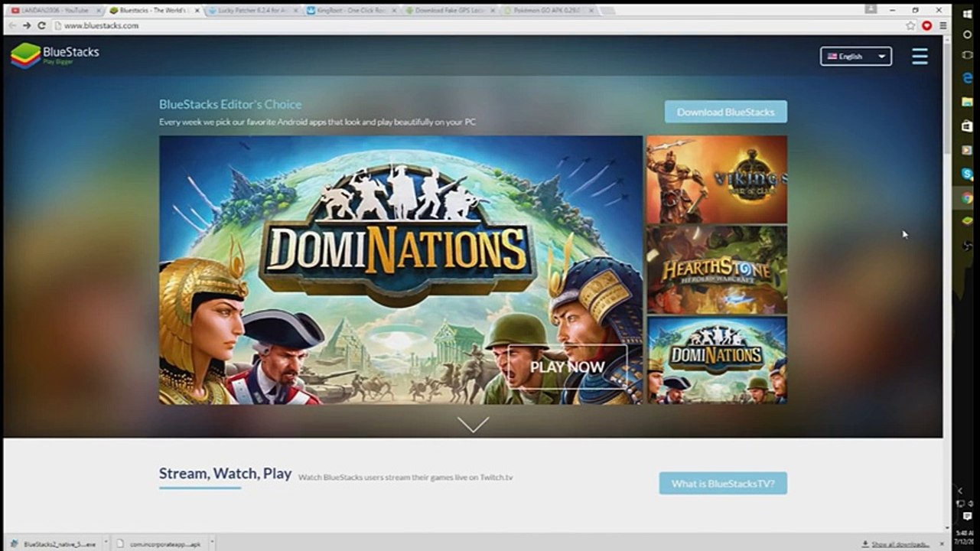Click the PLAY NOW button

[567, 367]
